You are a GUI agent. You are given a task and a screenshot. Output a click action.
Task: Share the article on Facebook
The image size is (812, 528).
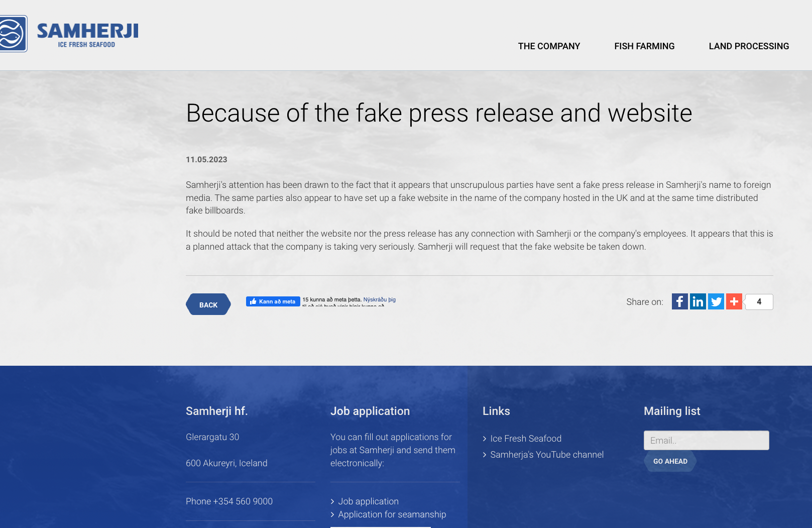click(x=679, y=301)
